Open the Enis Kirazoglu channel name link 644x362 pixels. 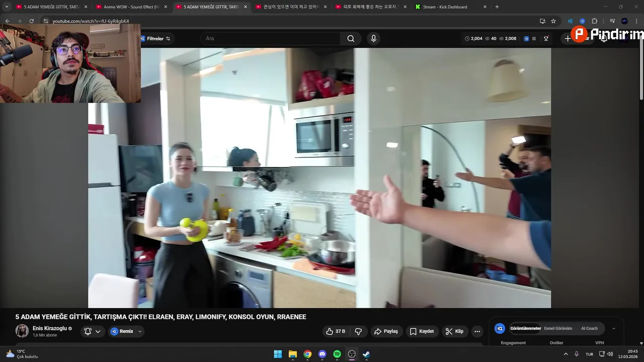point(50,328)
